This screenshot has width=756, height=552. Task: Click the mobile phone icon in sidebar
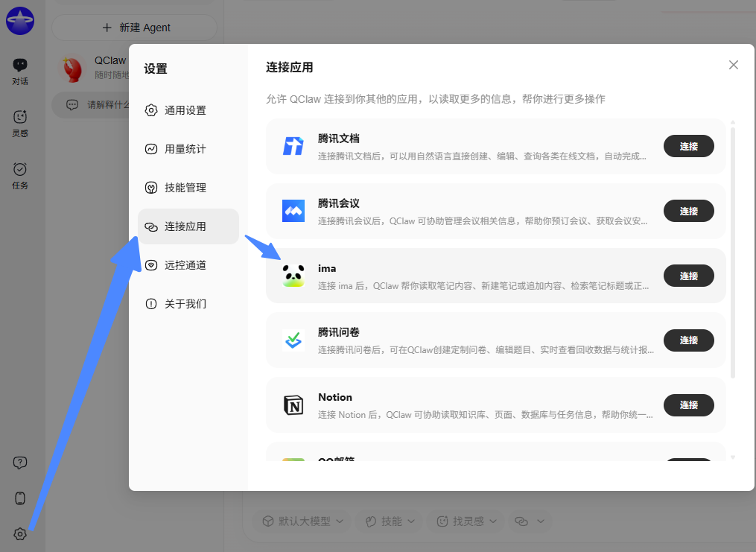(19, 498)
